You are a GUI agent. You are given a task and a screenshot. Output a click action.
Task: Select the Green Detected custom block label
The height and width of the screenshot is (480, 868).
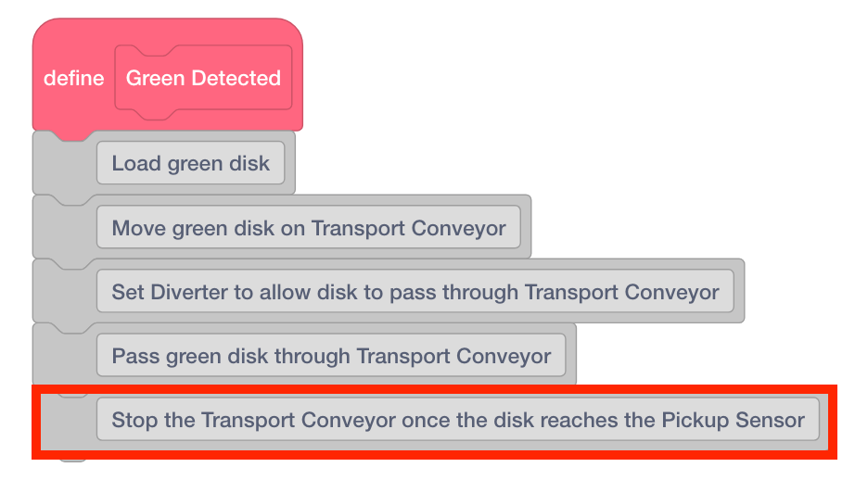(x=203, y=79)
